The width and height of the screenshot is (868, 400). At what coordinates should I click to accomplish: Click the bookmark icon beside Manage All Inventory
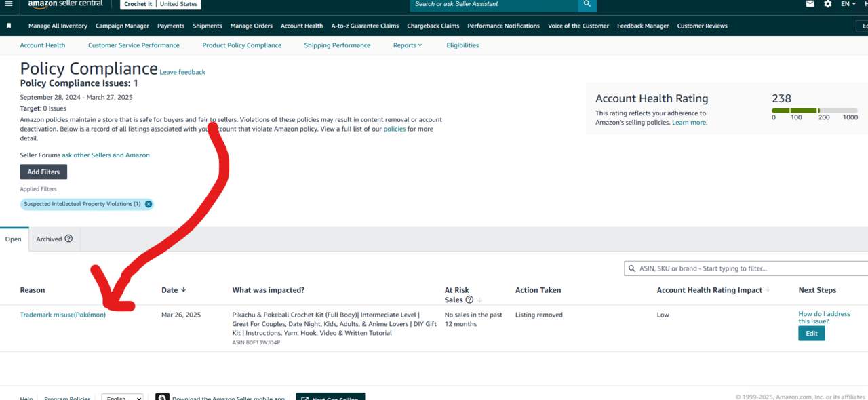(x=9, y=26)
